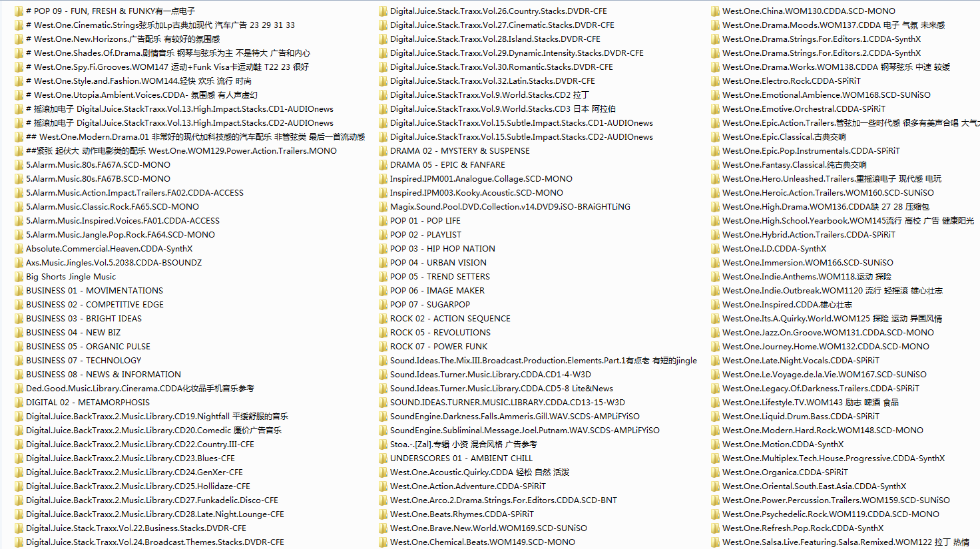The height and width of the screenshot is (549, 980).
Task: Select '5.Alarm.Music.Inspired.Voices.FA01.CDDA-ACCESS' folder name
Action: pos(122,221)
